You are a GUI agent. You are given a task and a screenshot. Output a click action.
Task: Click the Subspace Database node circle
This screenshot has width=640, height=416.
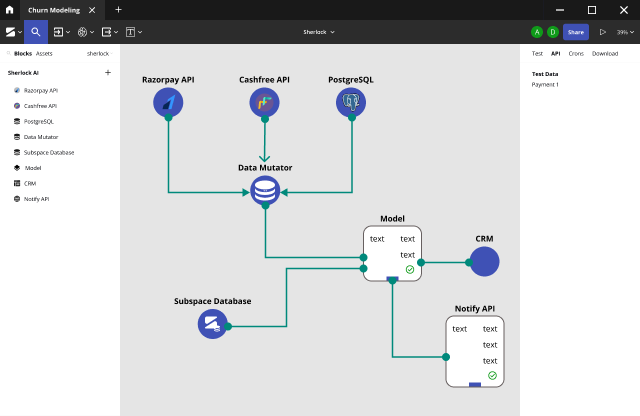coord(213,324)
